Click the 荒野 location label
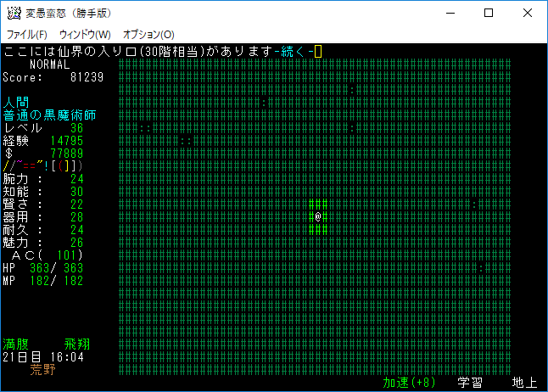Screen dimensions: 548x392 (x=43, y=370)
